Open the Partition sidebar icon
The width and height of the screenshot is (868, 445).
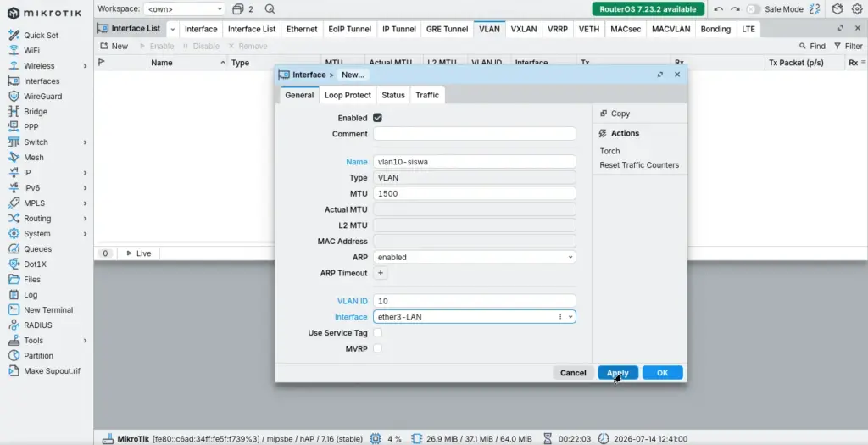[14, 356]
